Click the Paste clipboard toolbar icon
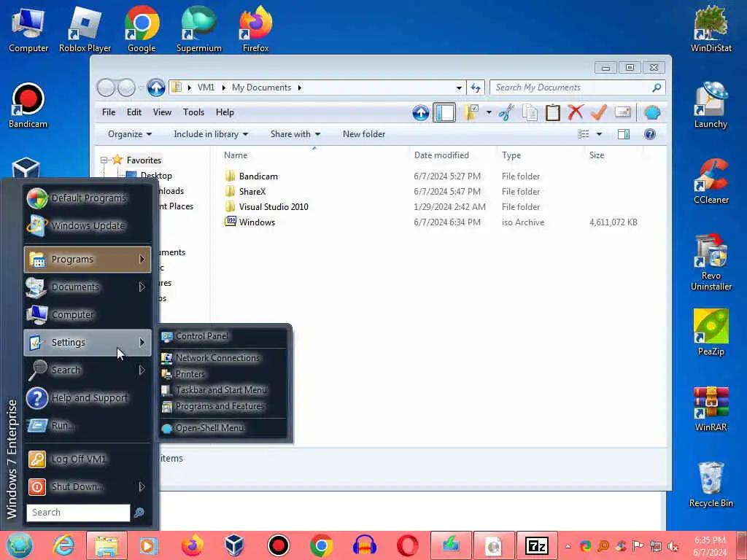747x560 pixels. click(x=553, y=113)
